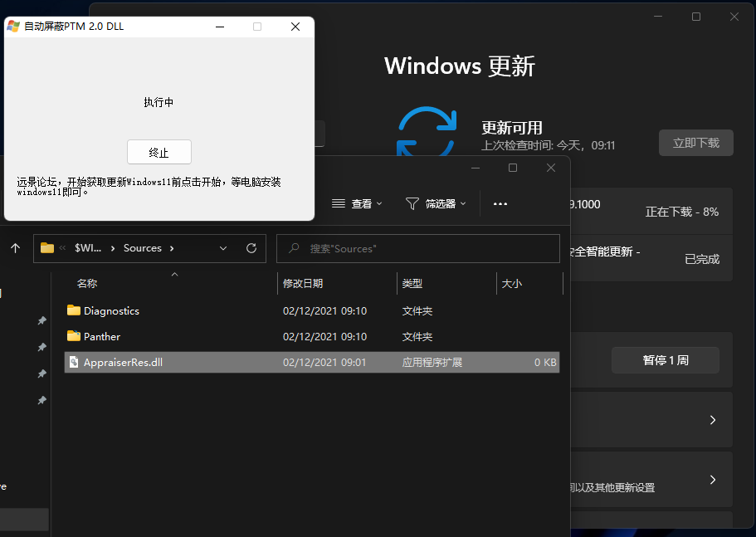Click the magnifier icon in the search box
This screenshot has width=756, height=537.
pyautogui.click(x=295, y=248)
